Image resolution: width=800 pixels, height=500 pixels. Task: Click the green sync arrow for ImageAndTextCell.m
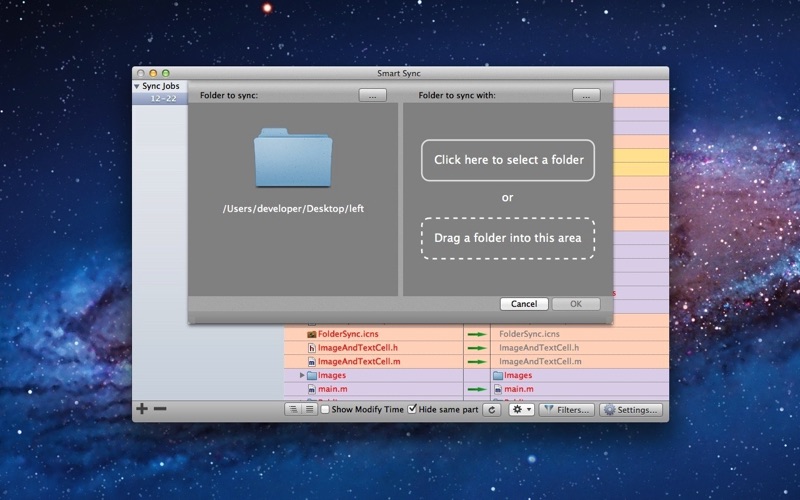pyautogui.click(x=477, y=362)
